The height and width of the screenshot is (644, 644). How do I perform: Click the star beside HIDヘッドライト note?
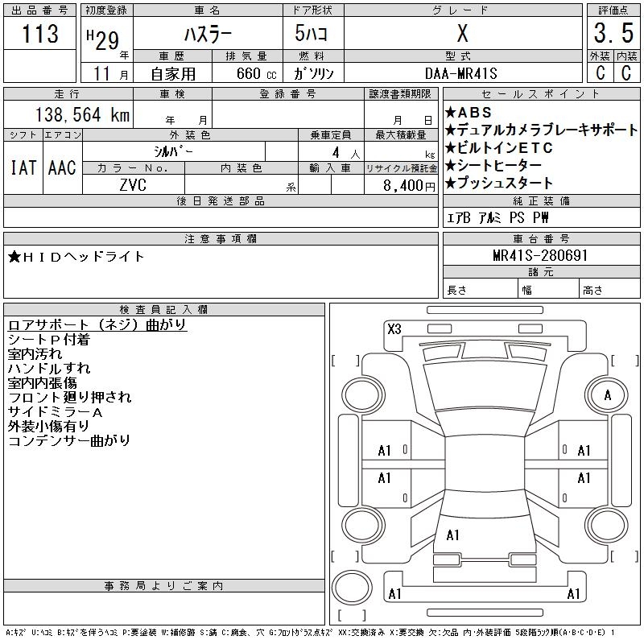14,257
